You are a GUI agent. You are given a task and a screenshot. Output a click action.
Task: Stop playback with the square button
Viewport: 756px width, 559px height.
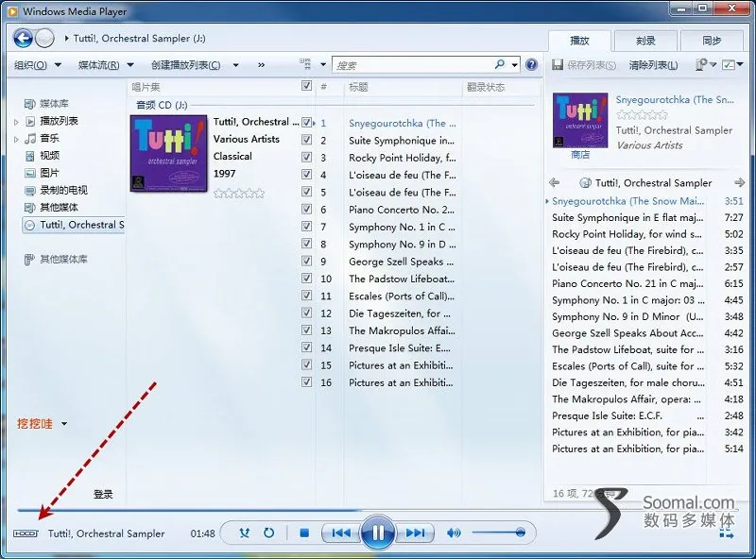pyautogui.click(x=304, y=533)
